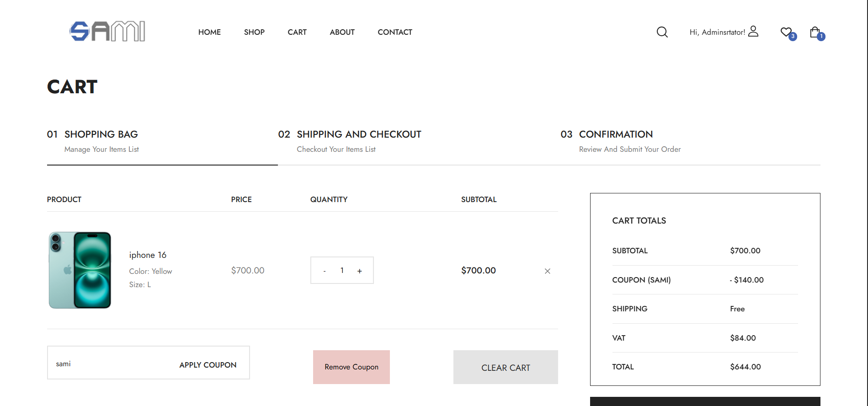This screenshot has width=868, height=406.
Task: Open the shopping bag cart icon
Action: click(x=815, y=32)
